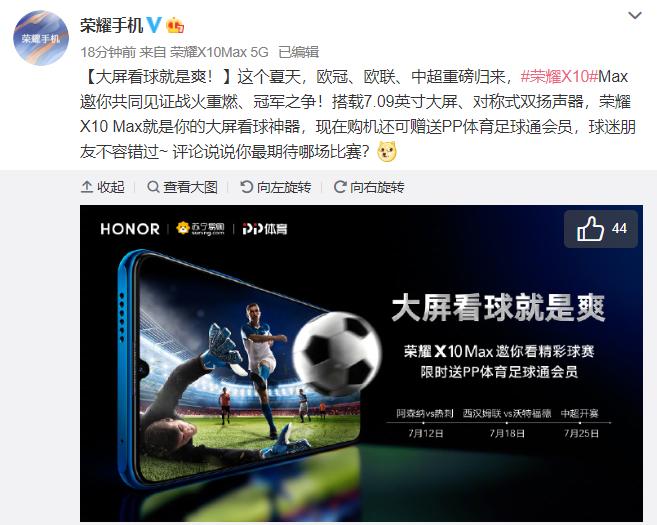Expand the post options chevron menu
This screenshot has width=657, height=525.
tap(635, 16)
